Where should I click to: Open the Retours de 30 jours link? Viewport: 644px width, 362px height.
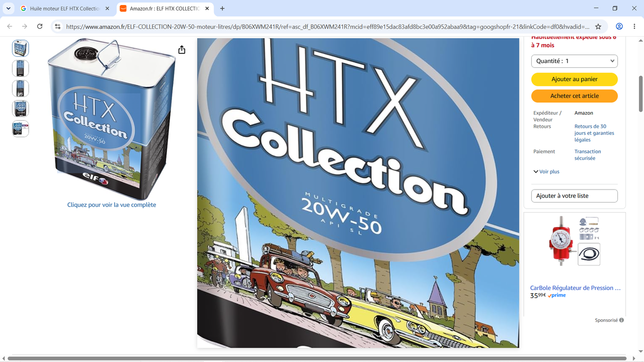[x=594, y=133]
